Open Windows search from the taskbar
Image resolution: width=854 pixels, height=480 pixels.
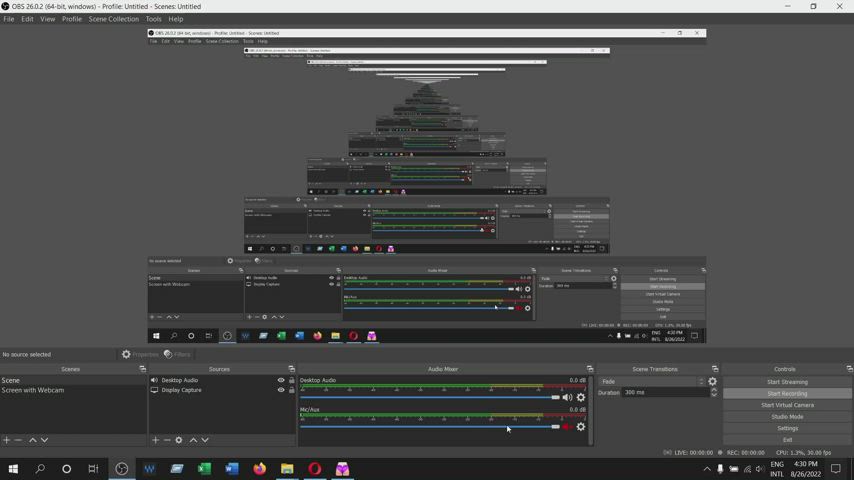(x=40, y=469)
